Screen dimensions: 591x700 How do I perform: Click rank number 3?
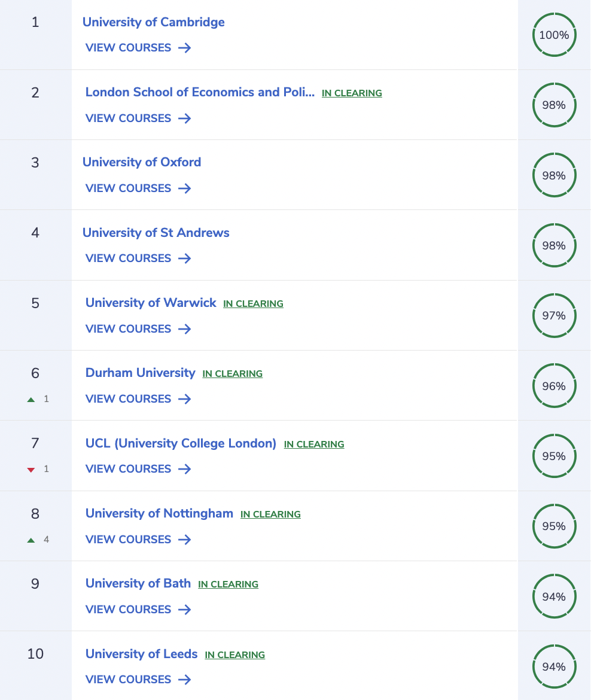[35, 163]
